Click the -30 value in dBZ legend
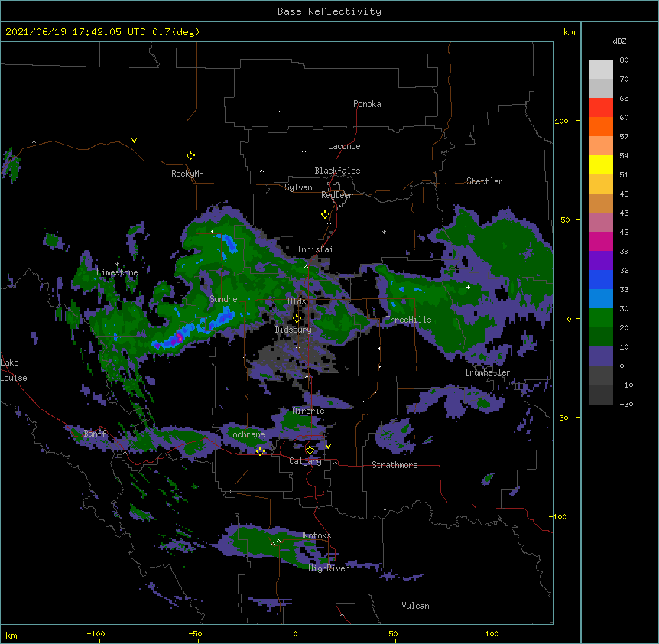659x644 pixels. point(626,404)
